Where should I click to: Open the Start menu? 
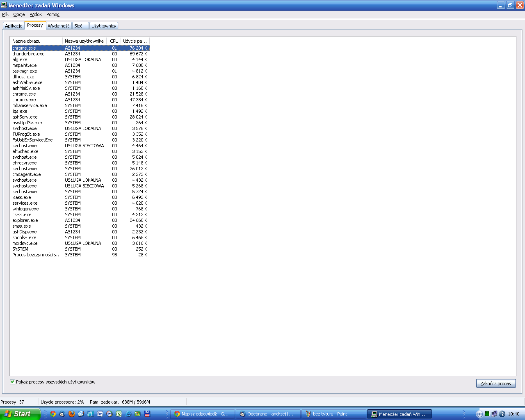coord(20,414)
